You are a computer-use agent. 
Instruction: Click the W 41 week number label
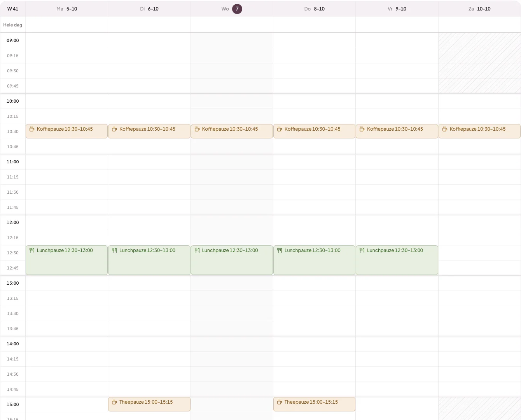(x=13, y=9)
